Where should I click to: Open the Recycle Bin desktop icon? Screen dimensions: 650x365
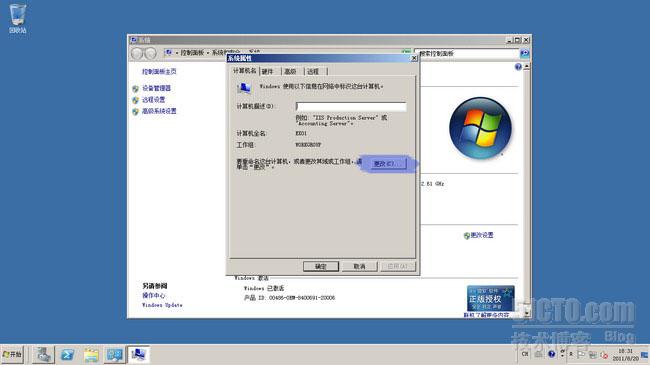click(17, 19)
